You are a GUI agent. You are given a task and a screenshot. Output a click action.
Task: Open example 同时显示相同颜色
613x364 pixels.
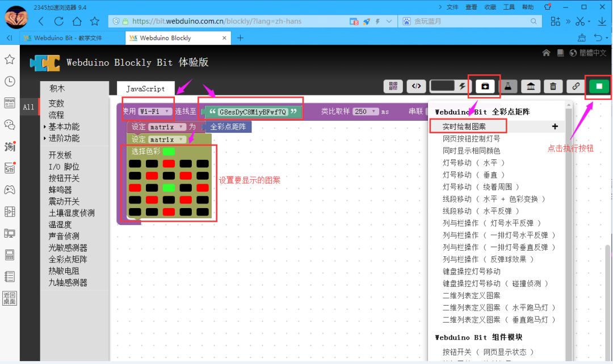click(471, 151)
